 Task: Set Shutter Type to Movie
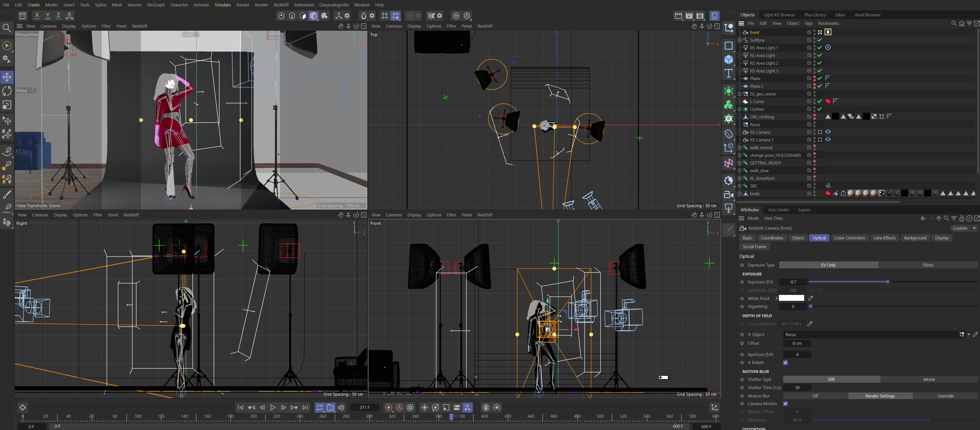(x=929, y=379)
